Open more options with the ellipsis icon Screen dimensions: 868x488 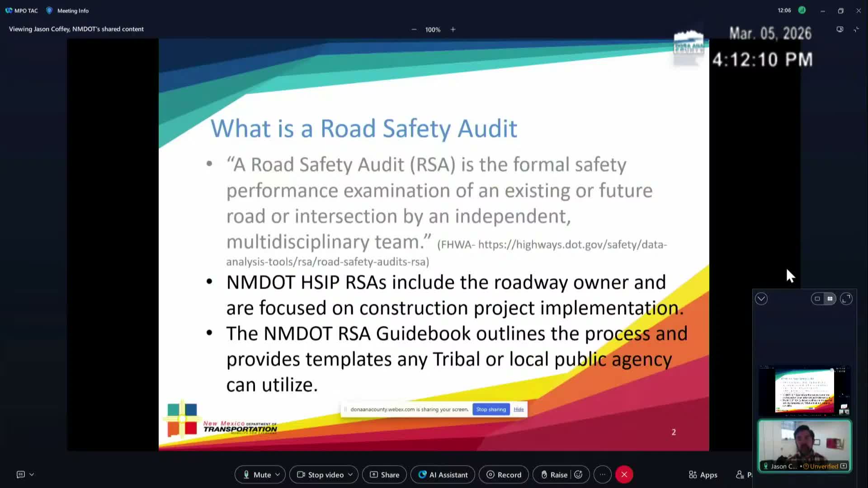click(603, 474)
